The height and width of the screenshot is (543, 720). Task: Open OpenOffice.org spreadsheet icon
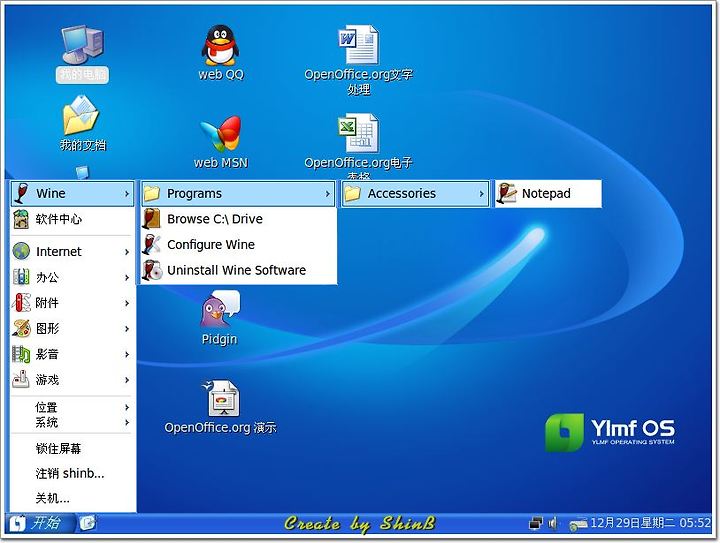click(358, 133)
